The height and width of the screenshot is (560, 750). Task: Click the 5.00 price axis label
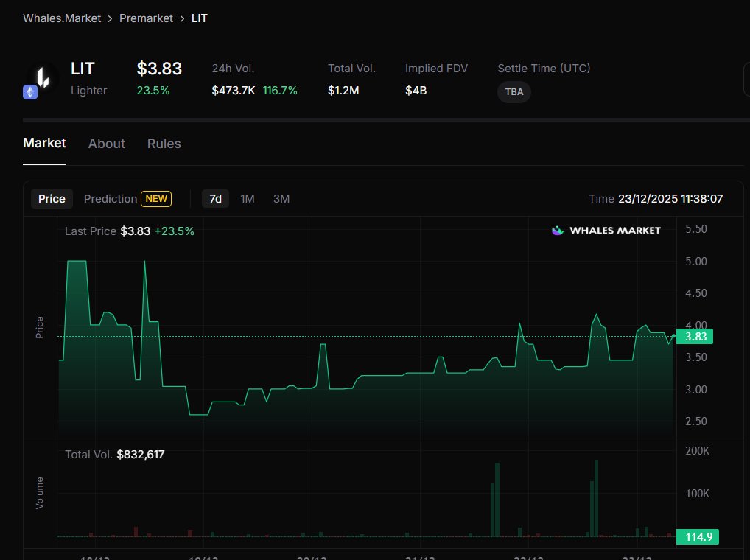(696, 261)
